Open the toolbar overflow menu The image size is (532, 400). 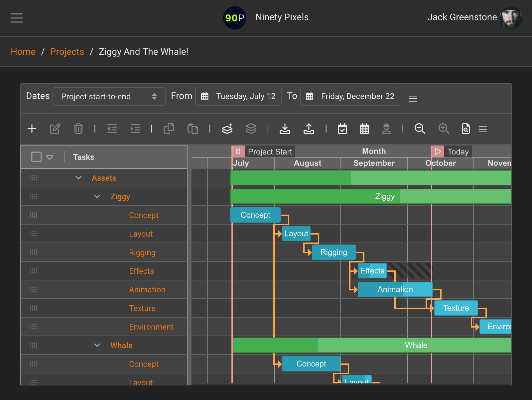483,129
